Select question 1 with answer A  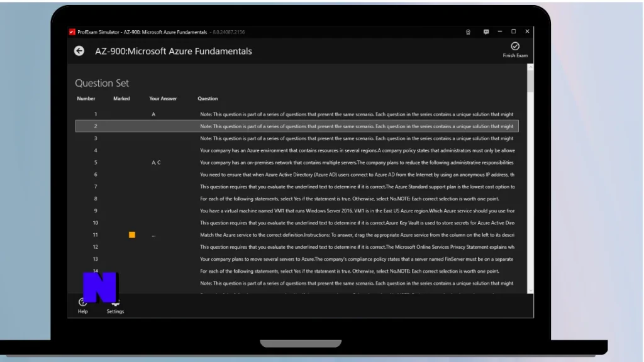tap(297, 114)
